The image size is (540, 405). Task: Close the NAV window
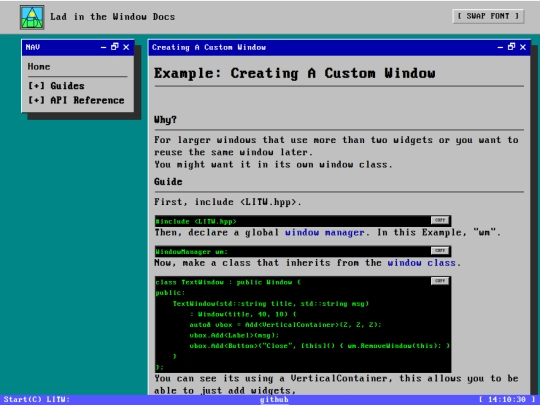(126, 47)
